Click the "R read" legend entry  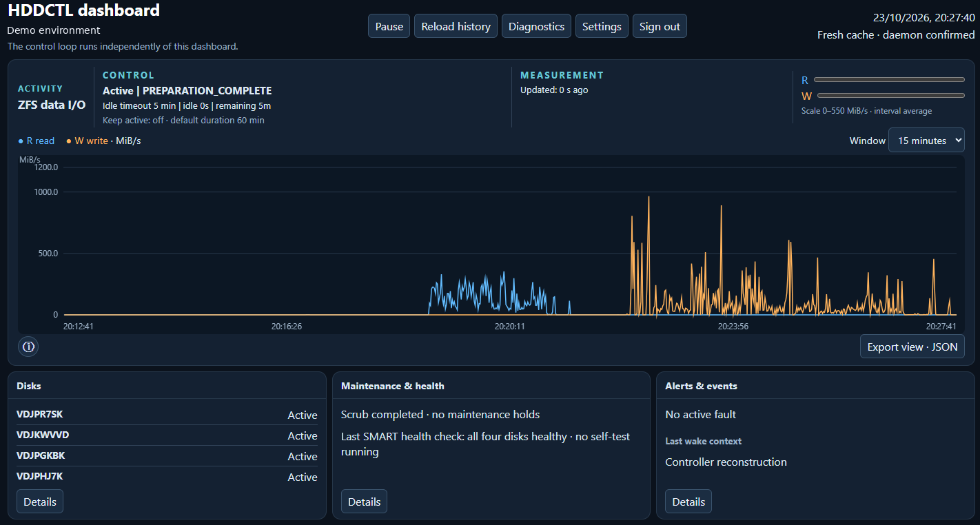pyautogui.click(x=36, y=141)
